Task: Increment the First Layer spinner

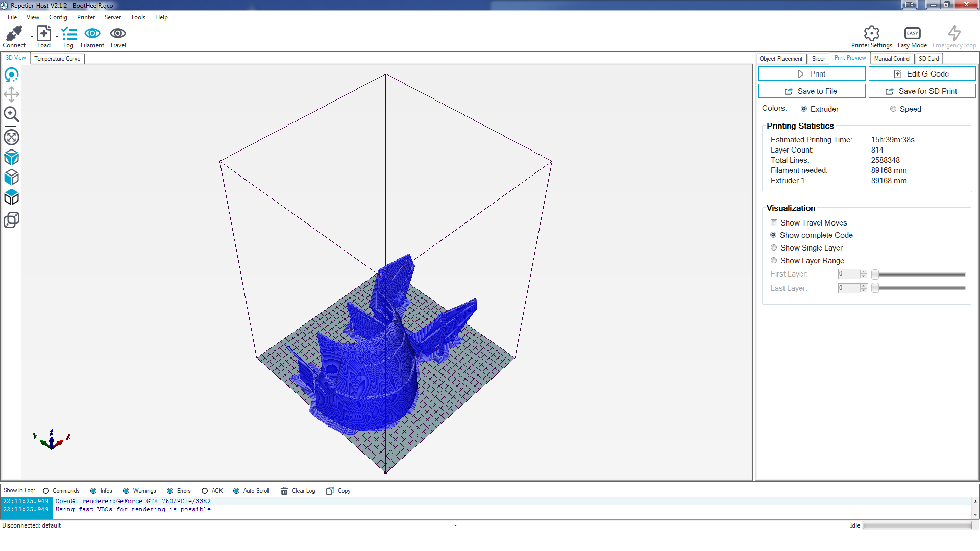Action: pyautogui.click(x=864, y=271)
